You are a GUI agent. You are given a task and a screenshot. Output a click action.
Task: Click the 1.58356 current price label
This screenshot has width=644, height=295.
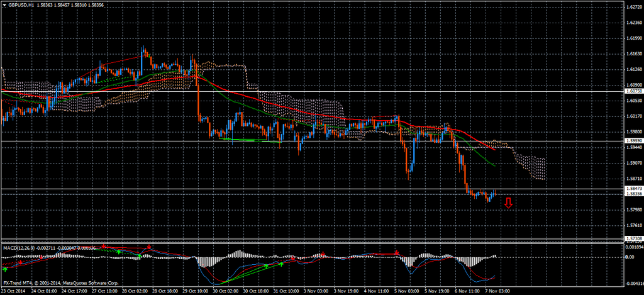pos(633,194)
